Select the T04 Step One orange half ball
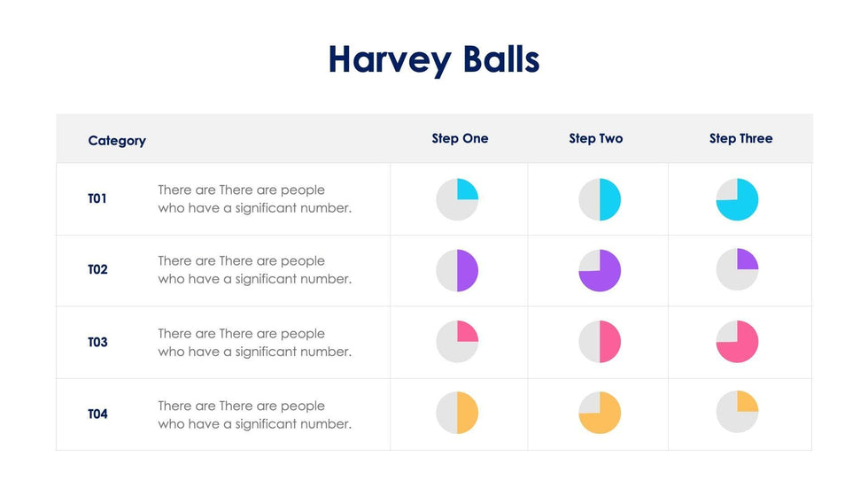Screen dimensions: 868x488 coord(457,413)
